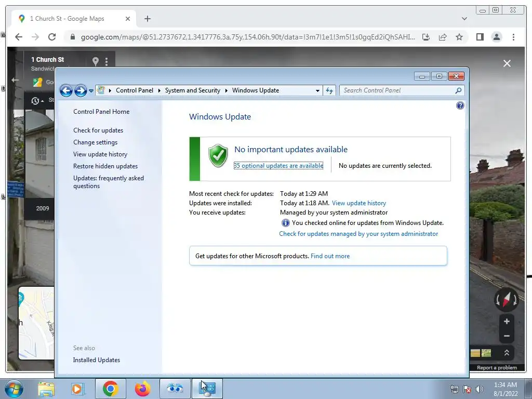Click System and Security breadcrumb
Viewport: 532px width, 399px height.
coord(193,90)
